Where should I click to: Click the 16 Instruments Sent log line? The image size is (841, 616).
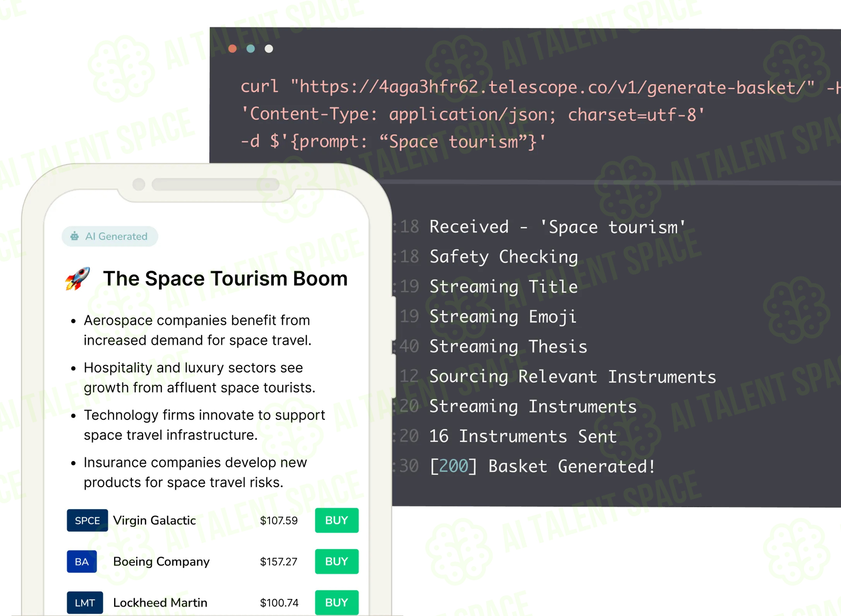click(x=523, y=437)
